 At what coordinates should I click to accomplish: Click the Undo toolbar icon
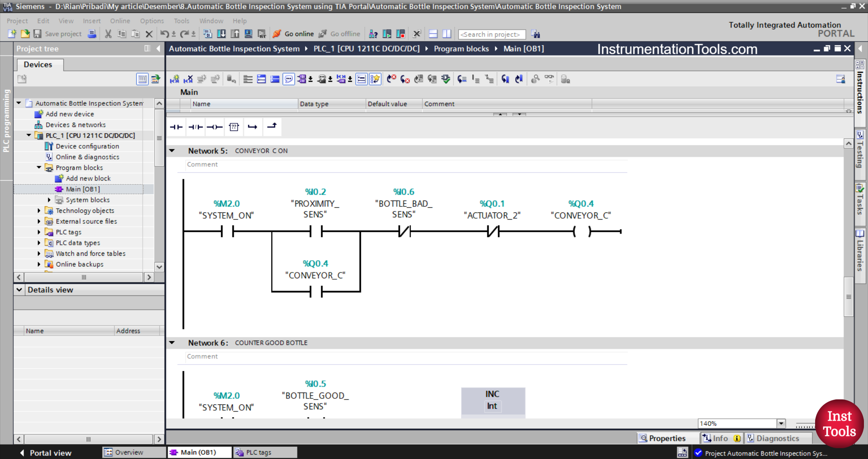click(164, 34)
